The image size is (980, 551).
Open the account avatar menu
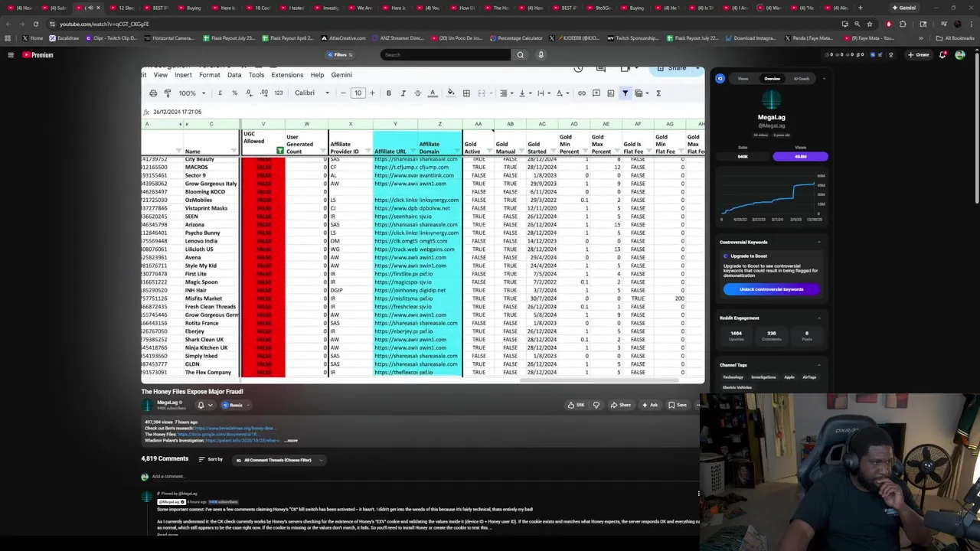[x=961, y=55]
